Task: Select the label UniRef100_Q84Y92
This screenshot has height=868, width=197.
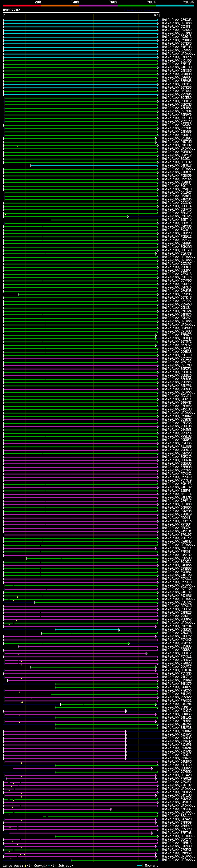Action: click(x=177, y=643)
